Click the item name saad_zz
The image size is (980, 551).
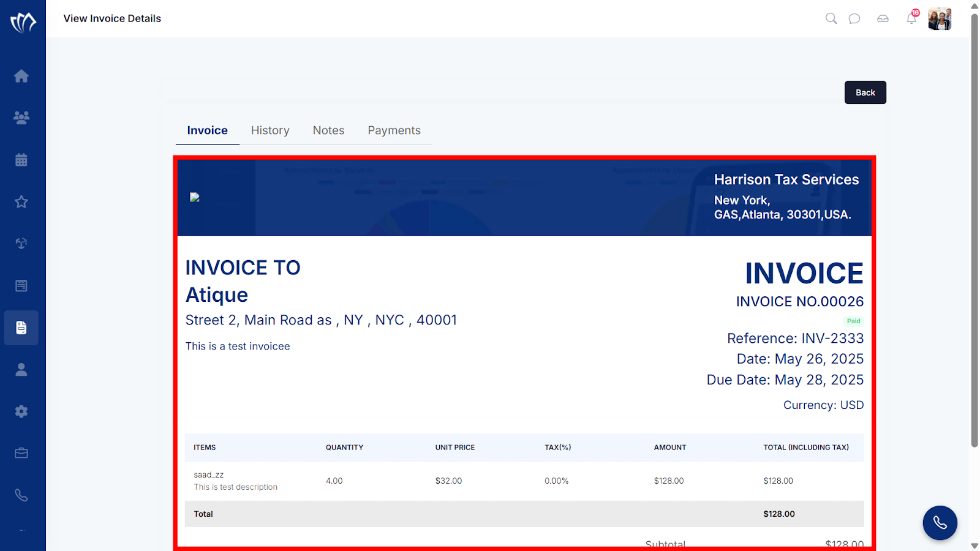209,475
